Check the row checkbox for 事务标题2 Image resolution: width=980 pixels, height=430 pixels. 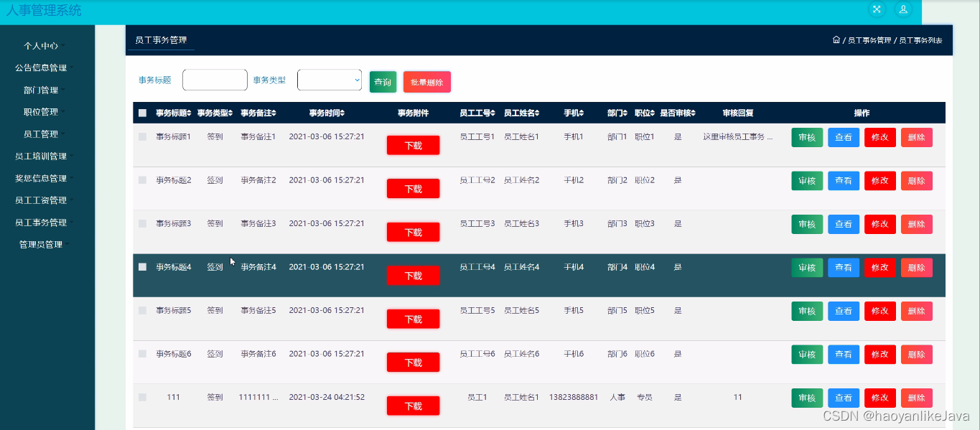point(142,180)
